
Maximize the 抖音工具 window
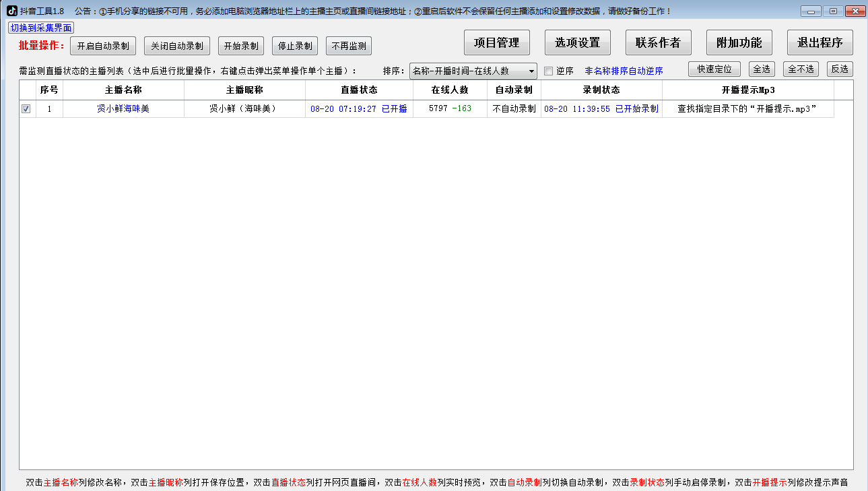click(x=834, y=11)
